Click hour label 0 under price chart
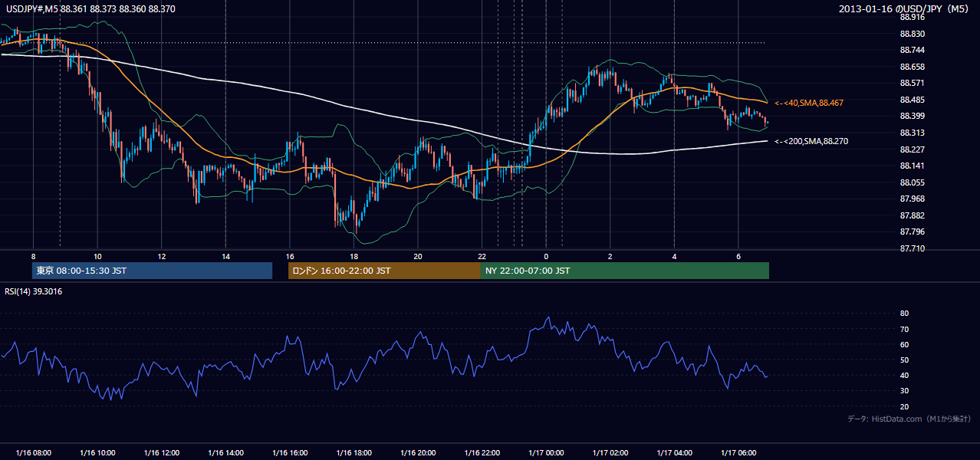980x460 pixels. [x=546, y=256]
